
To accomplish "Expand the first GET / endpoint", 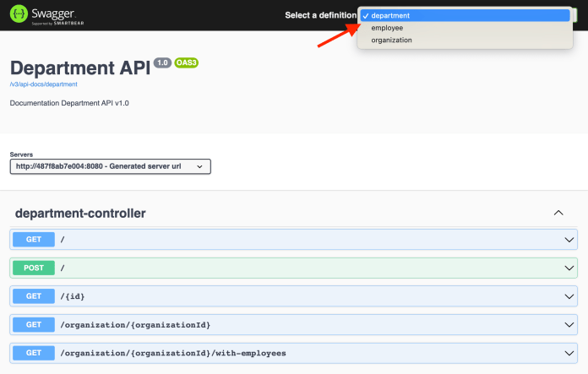I will click(293, 240).
